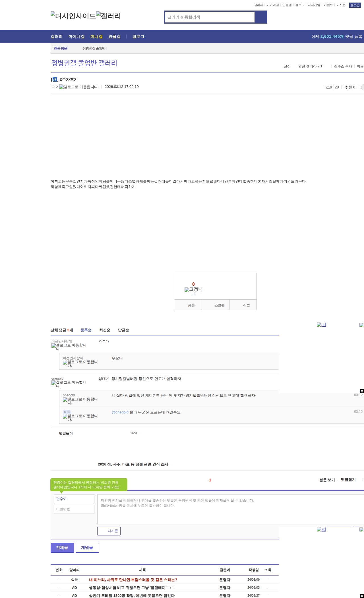The height and width of the screenshot is (598, 364).
Task: Click 본문 보기 to view the post
Action: [327, 480]
